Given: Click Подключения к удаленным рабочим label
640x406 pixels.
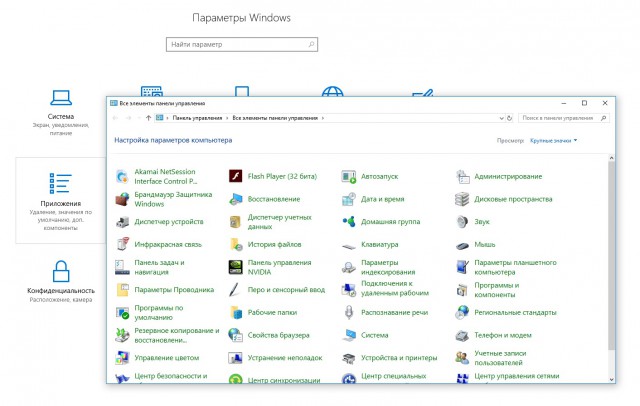Looking at the screenshot, I should [395, 288].
